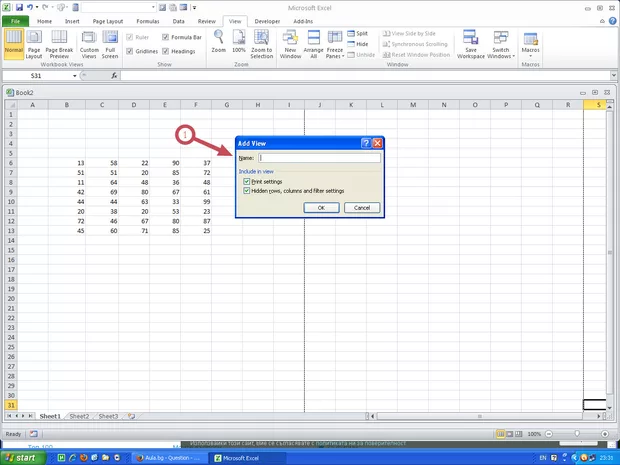
Task: Expand the Macros dropdown
Action: point(531,49)
